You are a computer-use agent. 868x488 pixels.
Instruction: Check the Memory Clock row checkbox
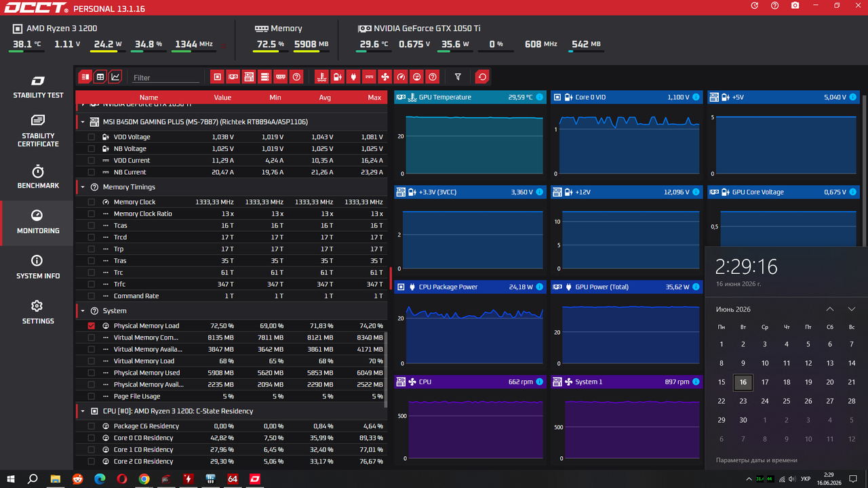pyautogui.click(x=92, y=202)
